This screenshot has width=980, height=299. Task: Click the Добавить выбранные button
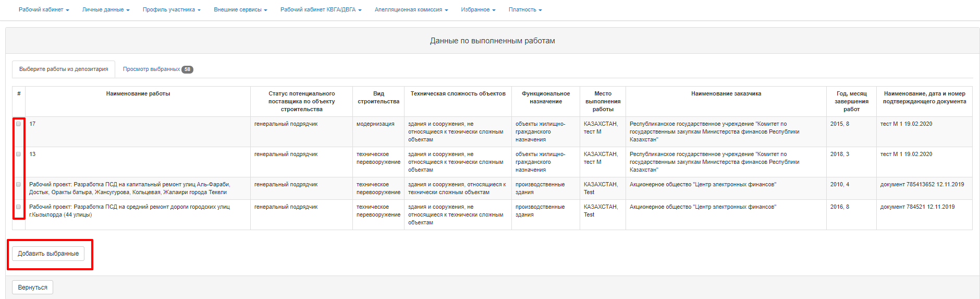coord(48,254)
